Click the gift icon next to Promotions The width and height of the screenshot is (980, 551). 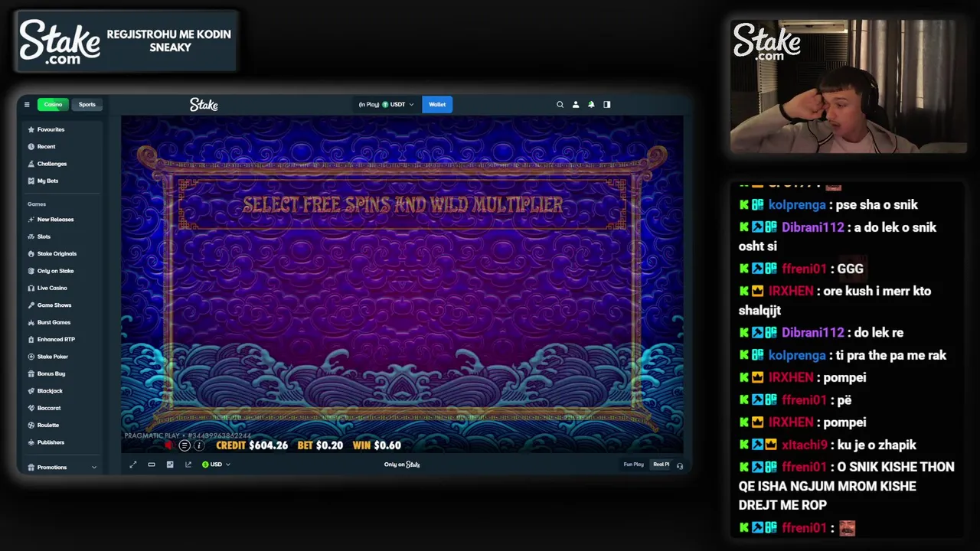tap(31, 468)
